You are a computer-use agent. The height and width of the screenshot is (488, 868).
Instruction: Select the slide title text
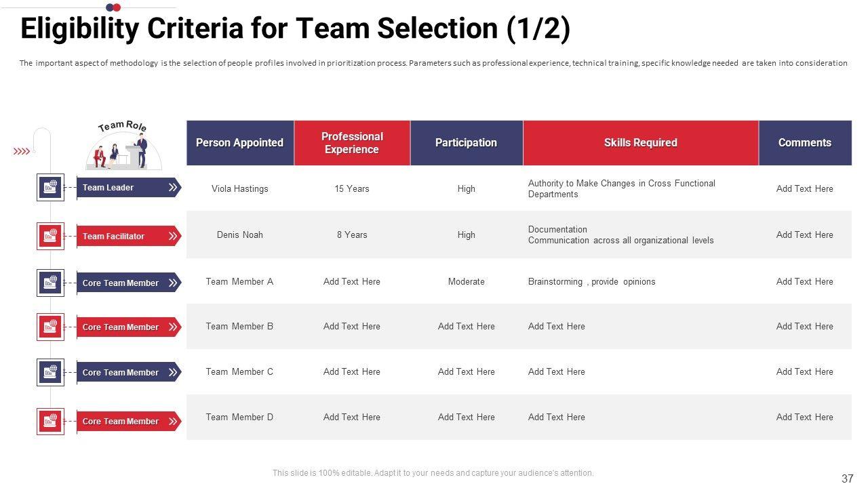pos(296,29)
